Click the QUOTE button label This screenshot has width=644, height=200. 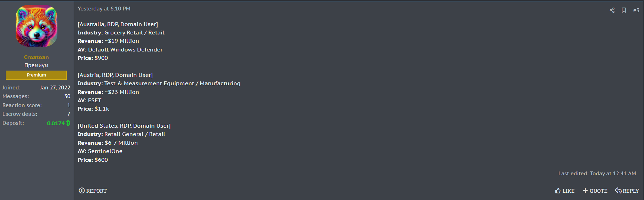click(598, 191)
